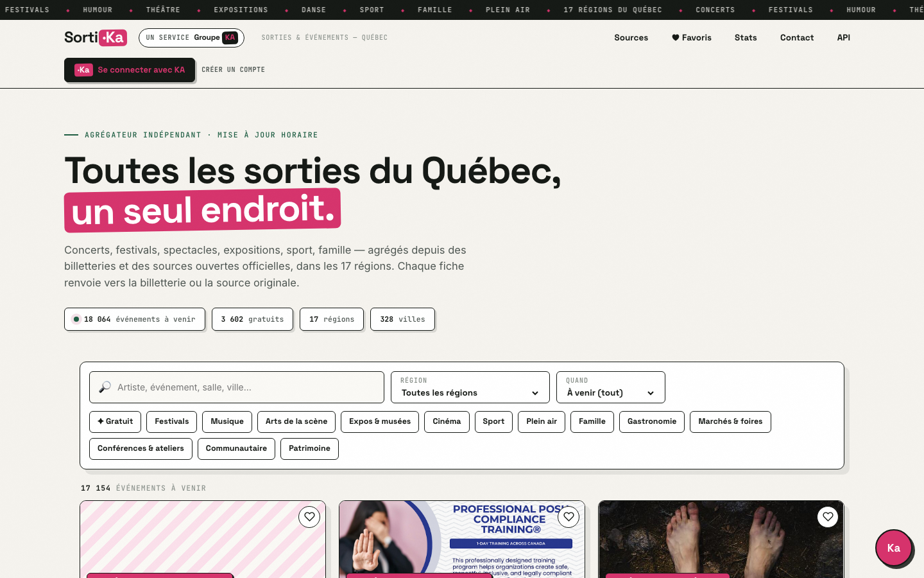Open the Contact page
The width and height of the screenshot is (924, 578).
click(x=797, y=38)
